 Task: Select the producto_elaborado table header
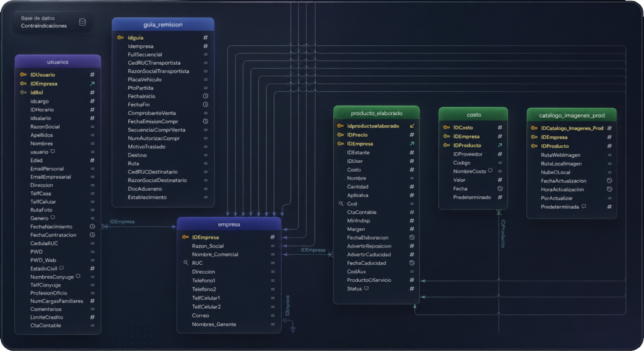[x=376, y=113]
